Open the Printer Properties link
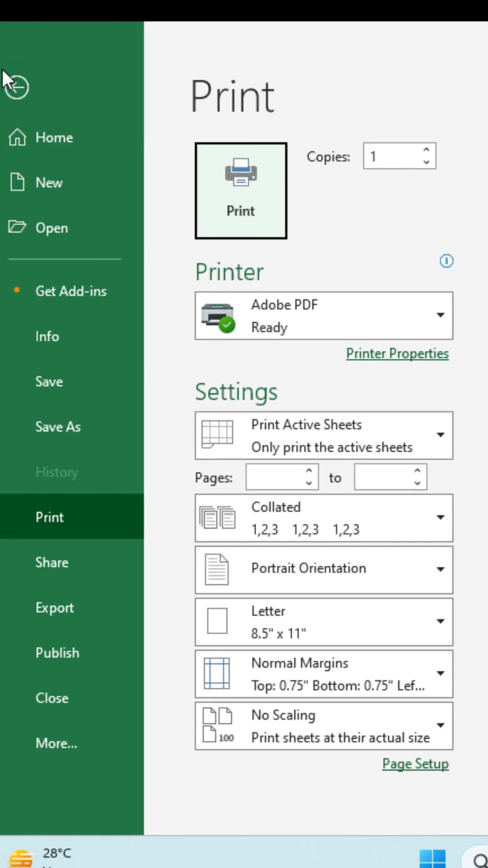This screenshot has width=488, height=868. coord(397,354)
